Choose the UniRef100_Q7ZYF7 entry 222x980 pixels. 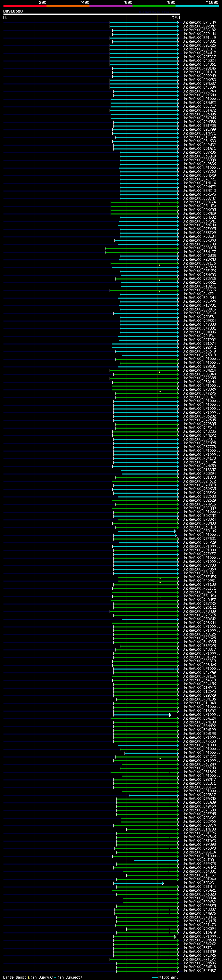click(x=199, y=553)
